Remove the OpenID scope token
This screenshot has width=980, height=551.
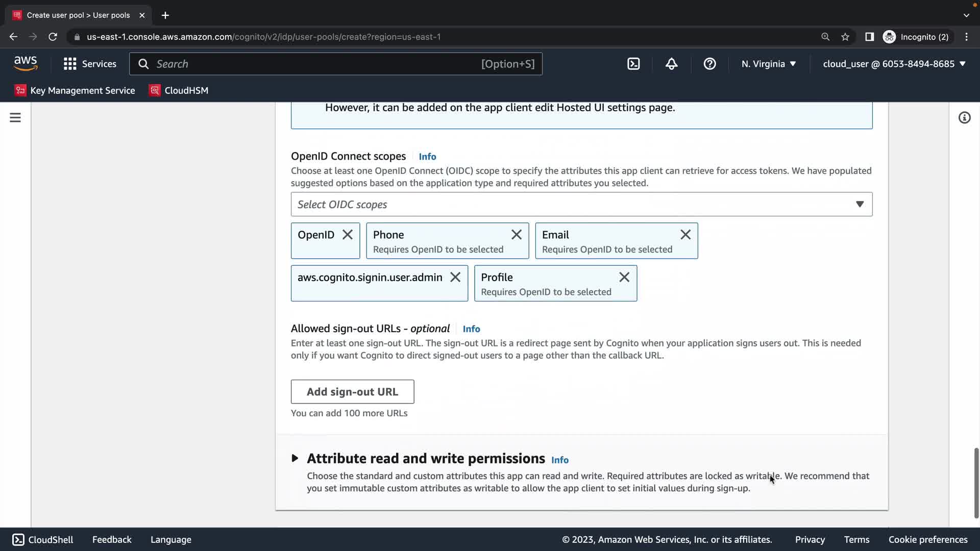coord(348,235)
